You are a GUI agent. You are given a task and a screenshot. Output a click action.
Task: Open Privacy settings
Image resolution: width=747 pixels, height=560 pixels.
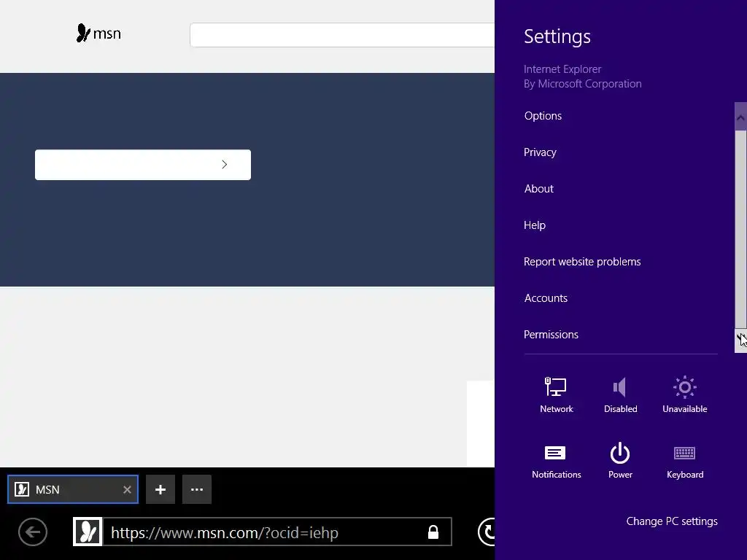coord(540,152)
